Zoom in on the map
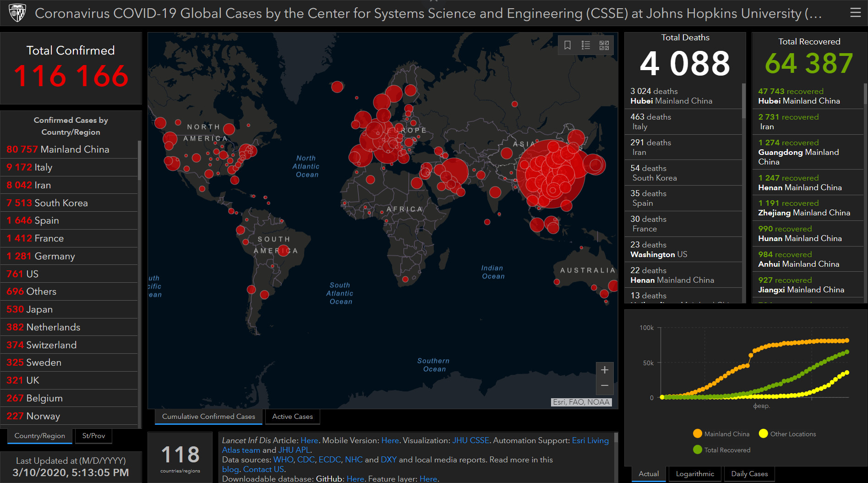Screen dimensions: 868x483 (605, 370)
